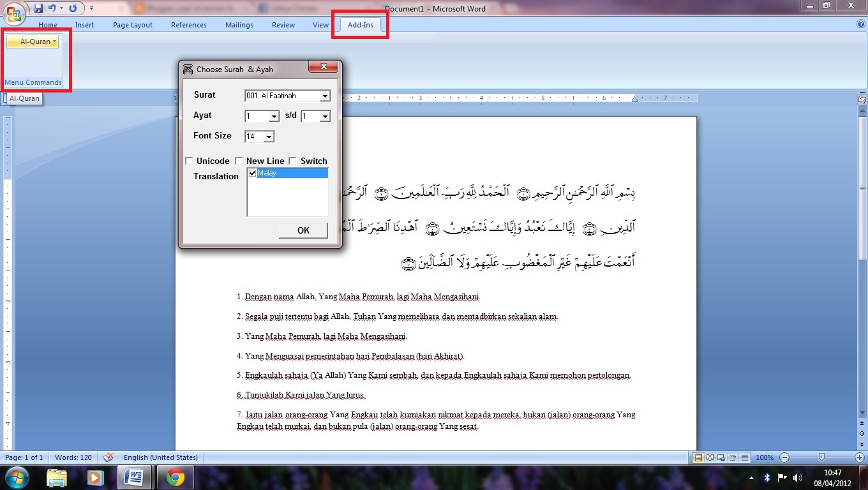Click the Zoom Out minus icon
Viewport: 868px width, 490px height.
784,457
